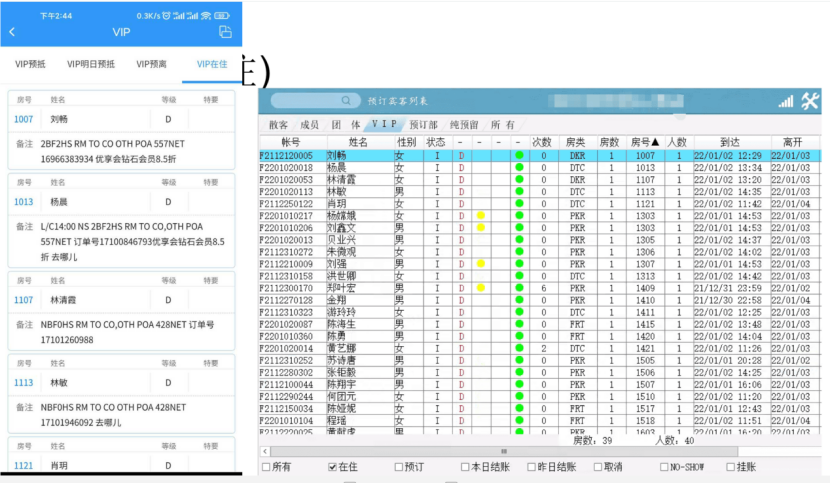The image size is (830, 484).
Task: Check the 取消 filter checkbox
Action: tap(598, 467)
